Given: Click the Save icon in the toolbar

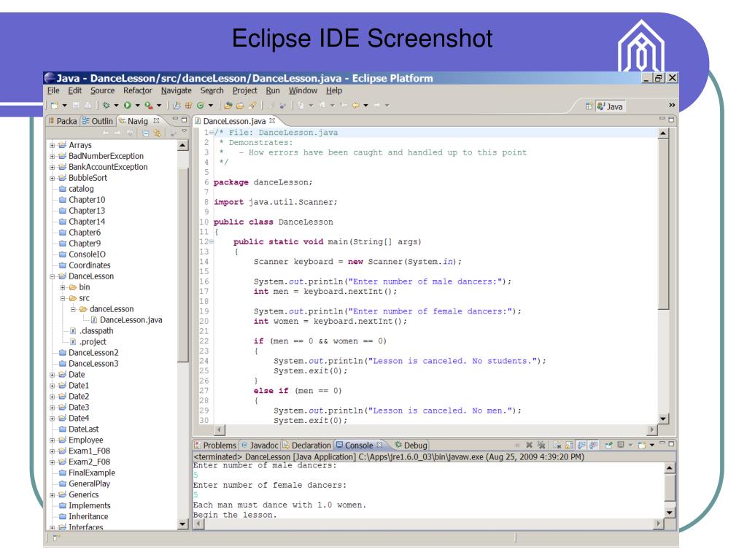Looking at the screenshot, I should coord(76,105).
